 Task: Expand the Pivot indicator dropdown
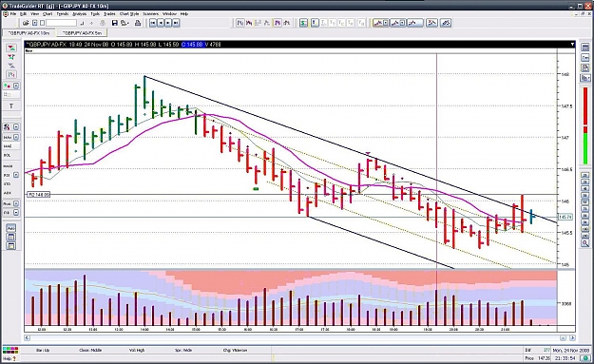click(16, 203)
